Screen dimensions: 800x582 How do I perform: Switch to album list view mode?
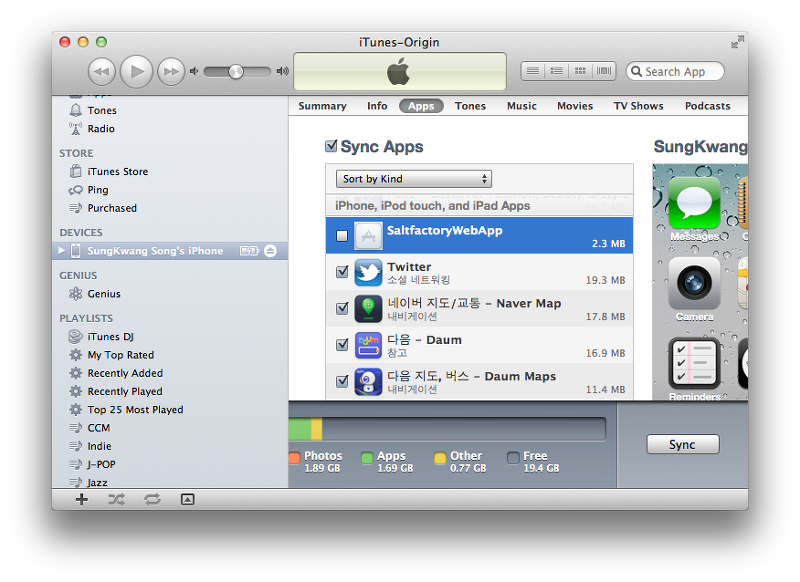pos(557,71)
